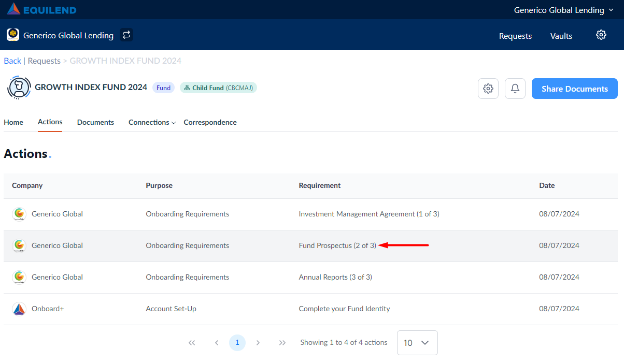The image size is (624, 364).
Task: Open the rows per page dropdown
Action: tap(417, 343)
